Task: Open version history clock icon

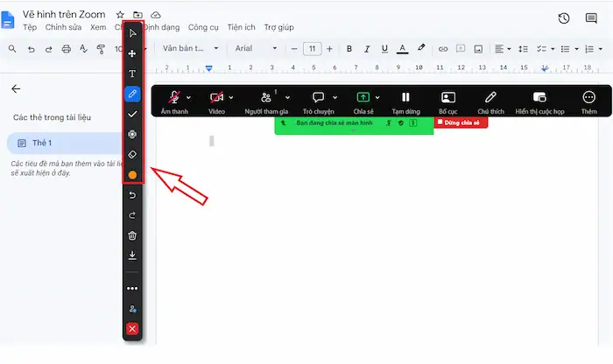Action: [564, 18]
